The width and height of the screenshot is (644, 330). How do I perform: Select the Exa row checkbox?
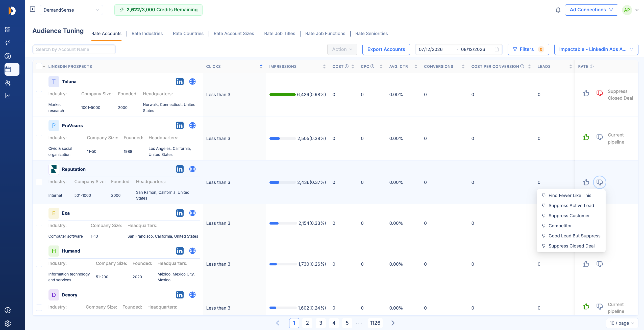(x=39, y=223)
